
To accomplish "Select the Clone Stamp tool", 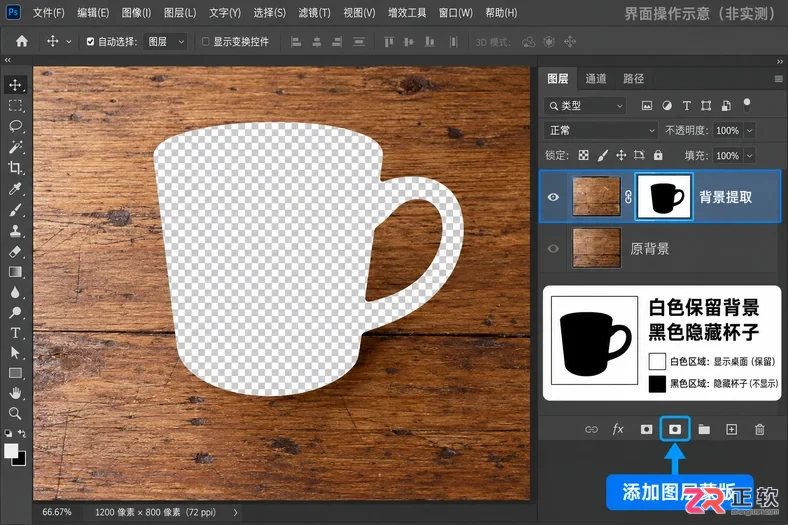I will tap(15, 231).
